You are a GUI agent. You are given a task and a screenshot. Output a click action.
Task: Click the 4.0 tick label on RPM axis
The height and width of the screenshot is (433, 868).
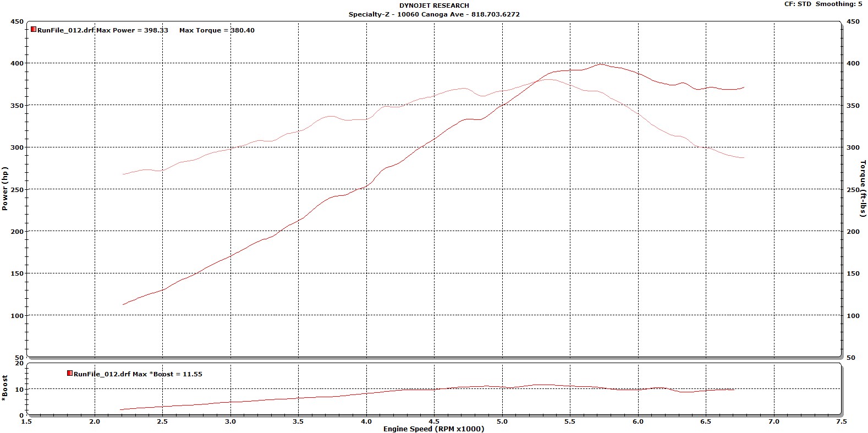pos(366,421)
